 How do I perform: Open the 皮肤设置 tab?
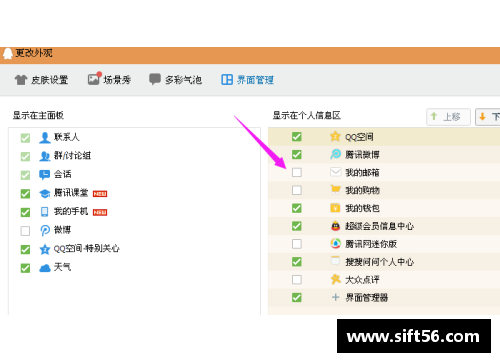(41, 80)
